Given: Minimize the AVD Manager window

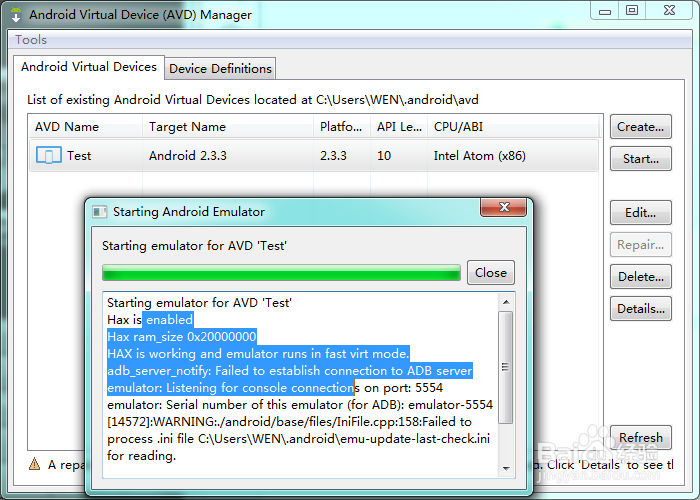Looking at the screenshot, I should click(x=605, y=11).
